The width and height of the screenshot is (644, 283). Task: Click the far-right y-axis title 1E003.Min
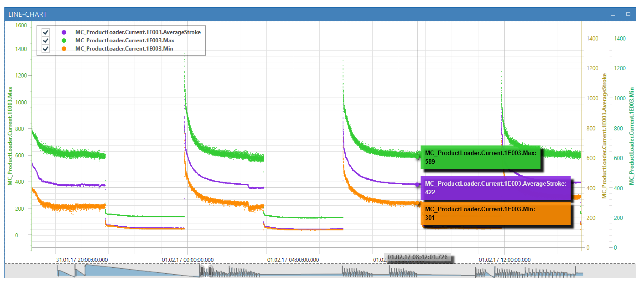632,136
